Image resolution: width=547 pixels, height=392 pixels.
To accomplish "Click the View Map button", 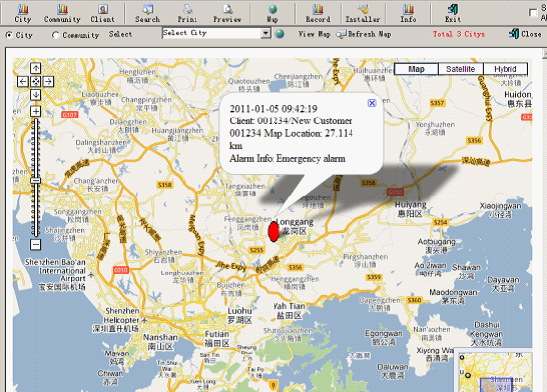I will (x=314, y=34).
